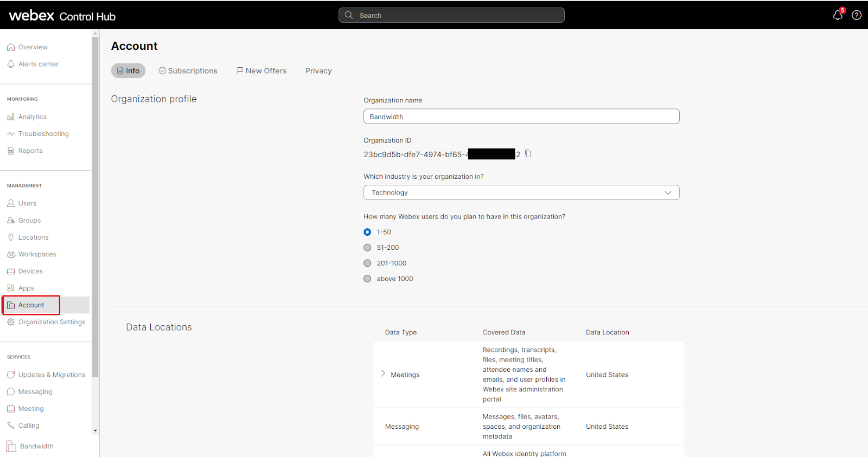Click the Overview home icon in the sidebar
The width and height of the screenshot is (868, 457).
click(11, 47)
